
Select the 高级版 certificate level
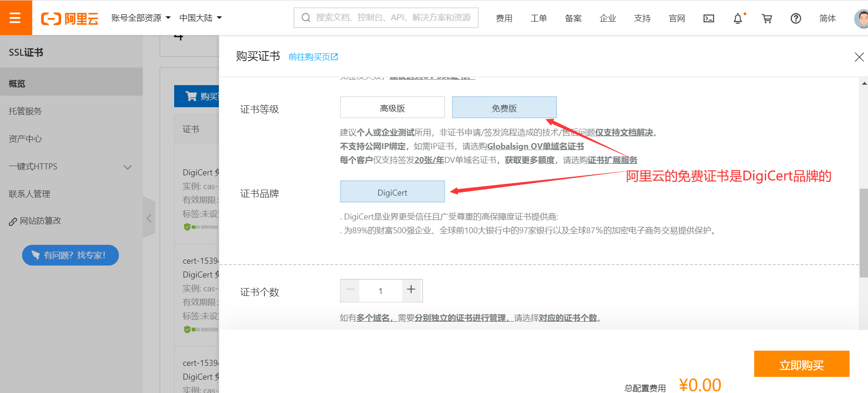coord(393,108)
